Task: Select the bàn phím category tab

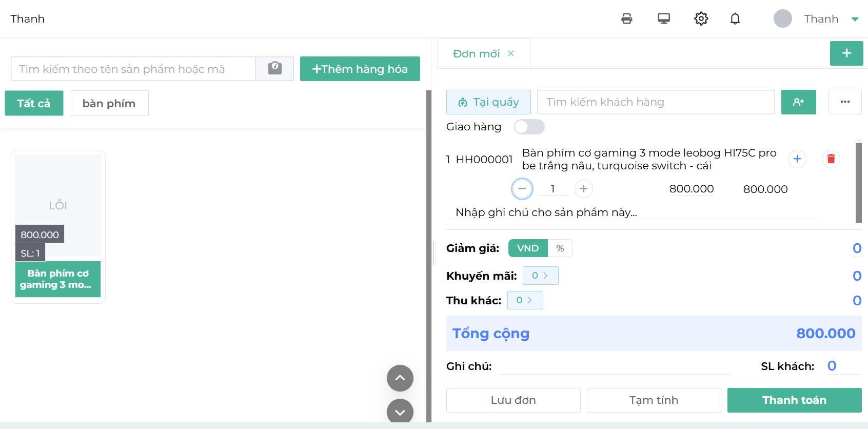Action: tap(109, 103)
